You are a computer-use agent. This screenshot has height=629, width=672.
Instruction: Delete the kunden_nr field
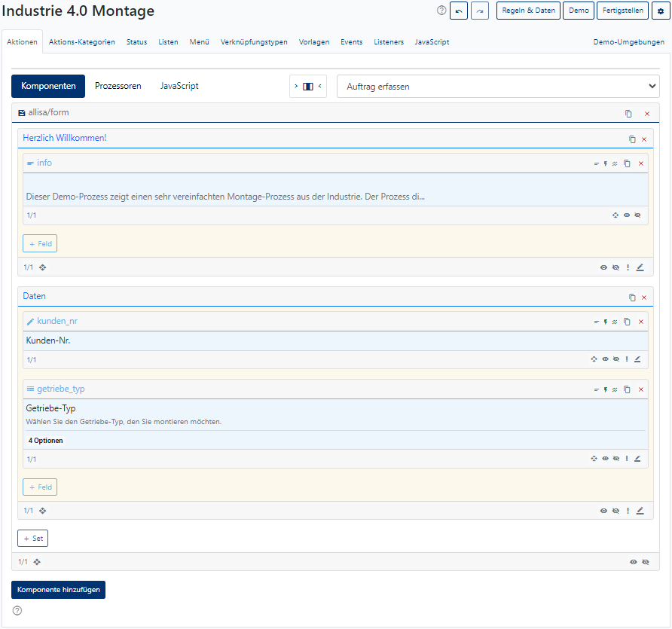point(641,322)
